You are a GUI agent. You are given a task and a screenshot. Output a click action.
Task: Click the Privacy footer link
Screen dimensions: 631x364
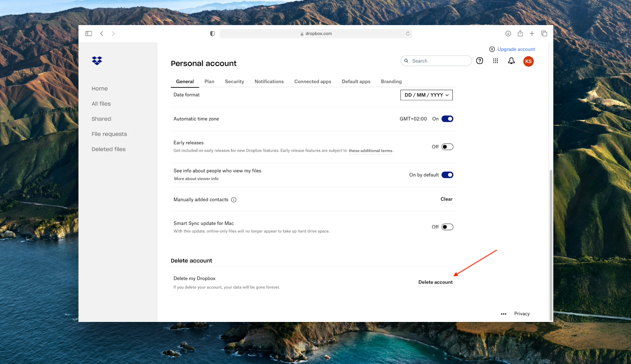(522, 314)
